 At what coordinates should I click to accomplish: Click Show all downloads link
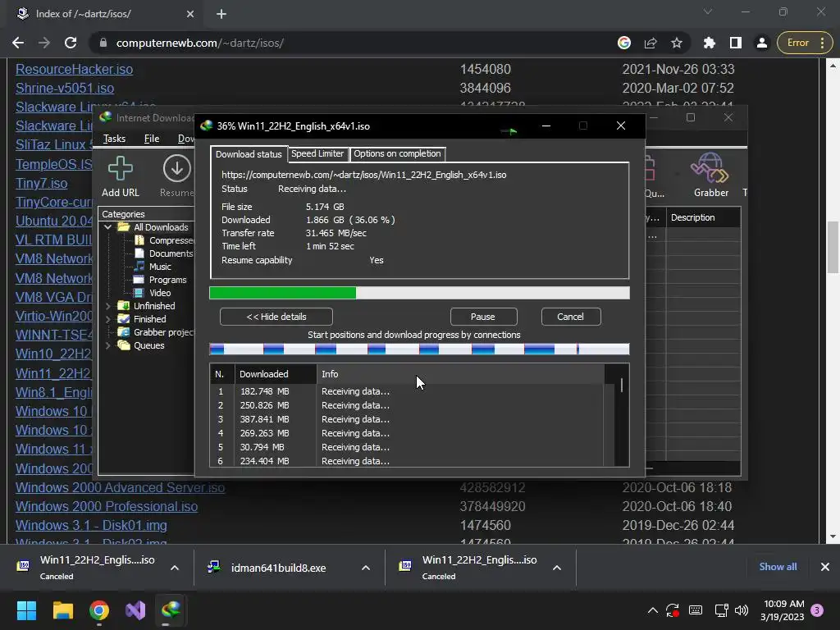[x=778, y=567]
